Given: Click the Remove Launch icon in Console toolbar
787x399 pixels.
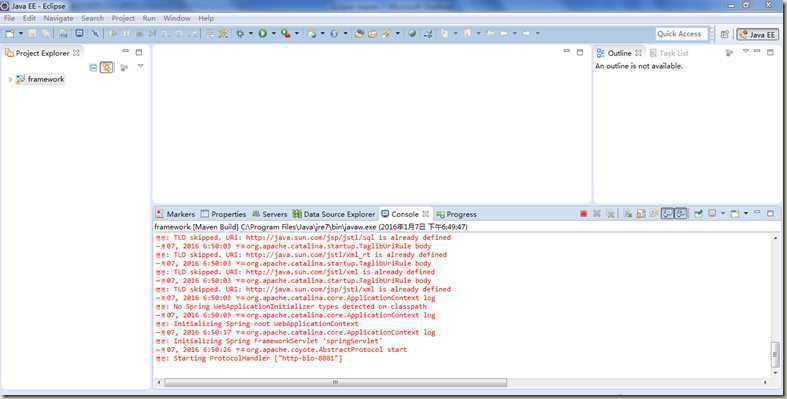Looking at the screenshot, I should pyautogui.click(x=597, y=213).
